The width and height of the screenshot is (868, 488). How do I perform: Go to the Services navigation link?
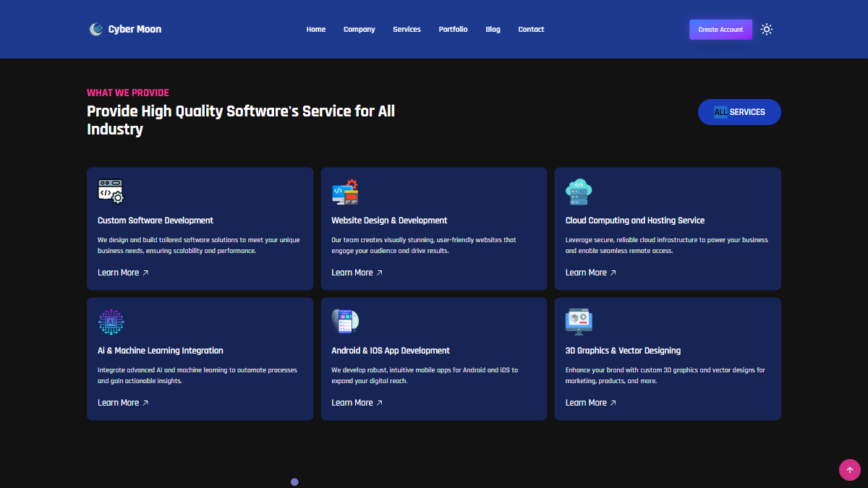click(x=407, y=30)
